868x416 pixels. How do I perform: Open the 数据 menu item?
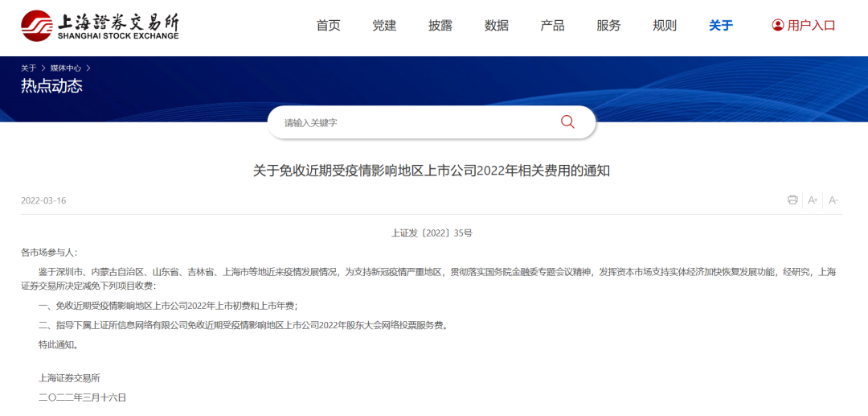click(x=497, y=25)
